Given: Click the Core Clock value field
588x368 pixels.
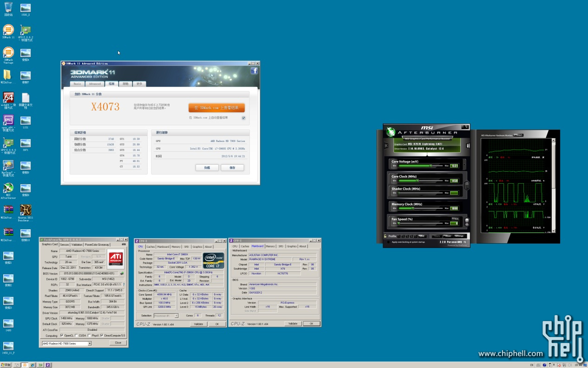Looking at the screenshot, I should click(454, 181).
